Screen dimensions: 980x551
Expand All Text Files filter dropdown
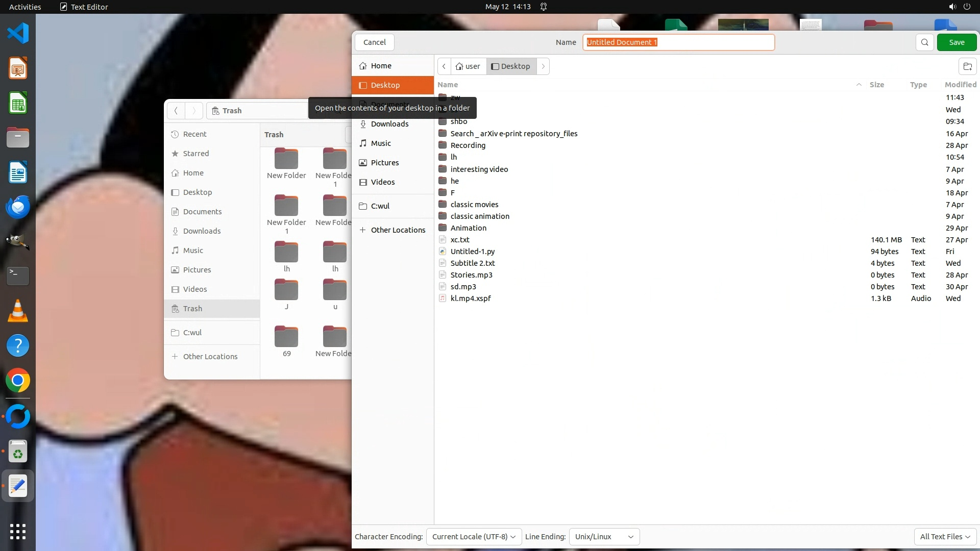[944, 537]
